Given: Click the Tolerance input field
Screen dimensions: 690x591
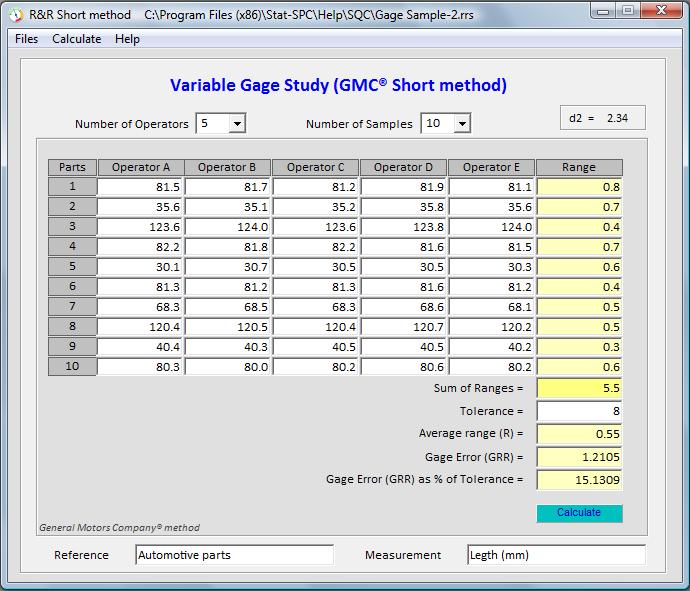Looking at the screenshot, I should pyautogui.click(x=579, y=411).
